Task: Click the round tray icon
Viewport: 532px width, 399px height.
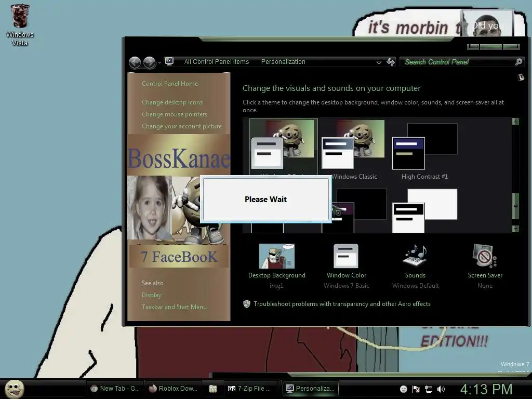Action: pos(403,389)
